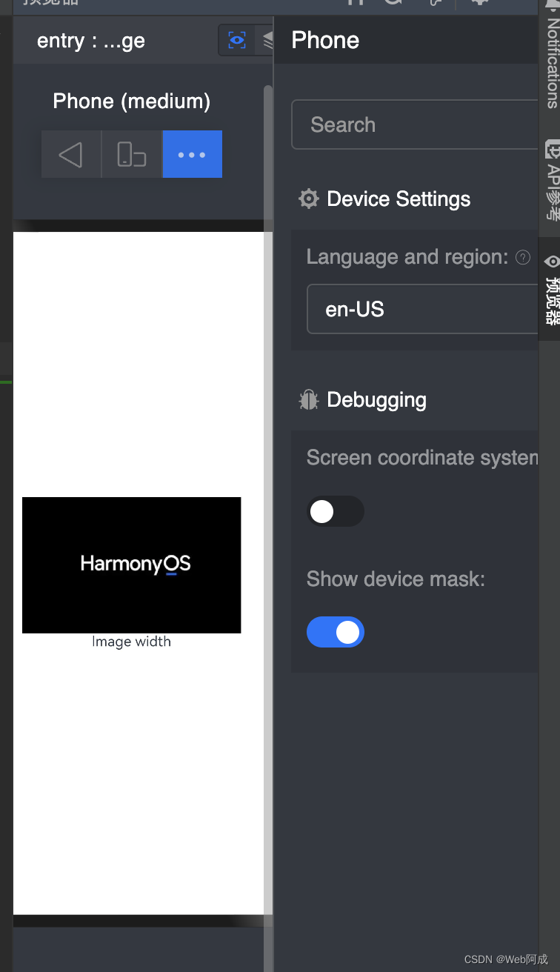Click the 'Image width' text in preview

pos(132,642)
